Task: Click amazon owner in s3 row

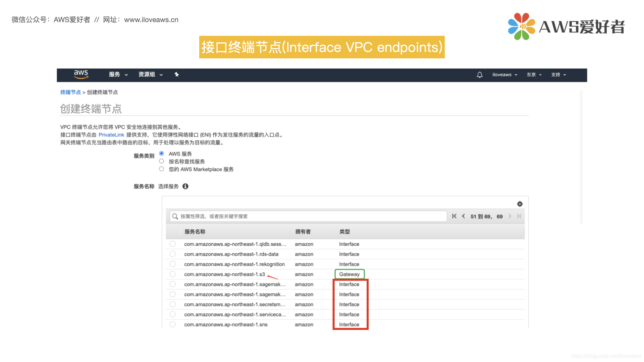Action: (304, 274)
